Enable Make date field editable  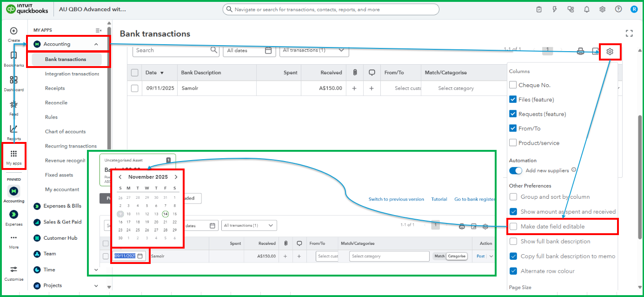(513, 227)
